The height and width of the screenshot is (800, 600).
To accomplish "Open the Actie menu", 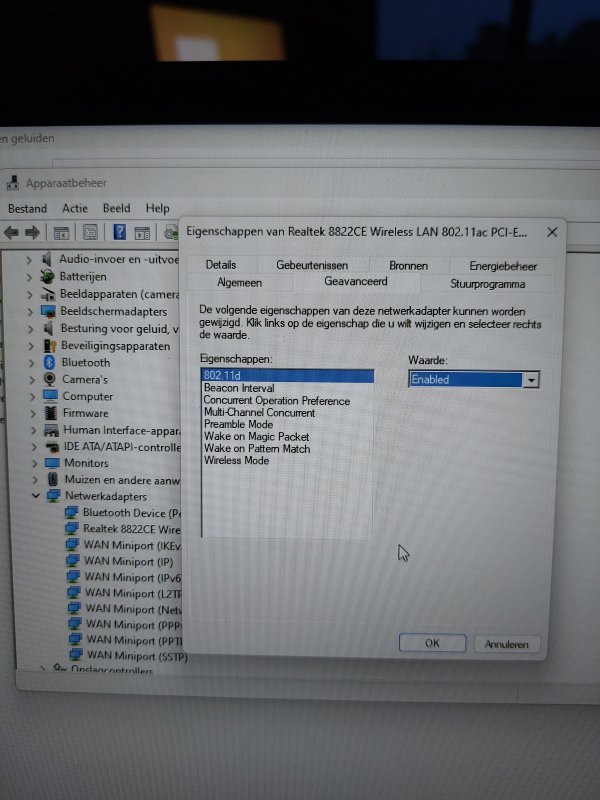I will (x=74, y=208).
